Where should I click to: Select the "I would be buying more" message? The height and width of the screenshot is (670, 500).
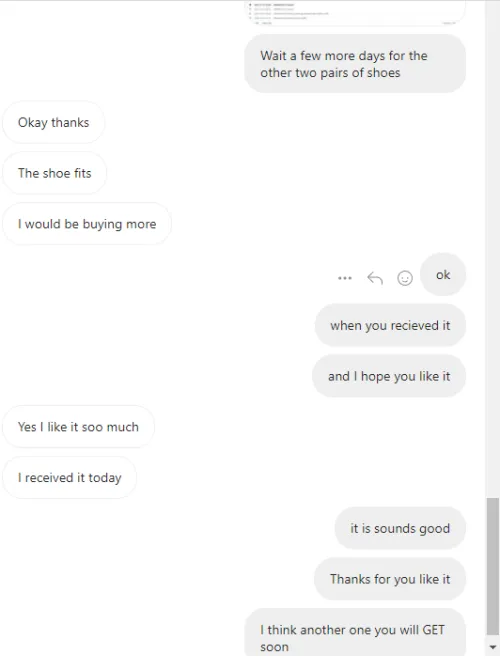(x=87, y=224)
